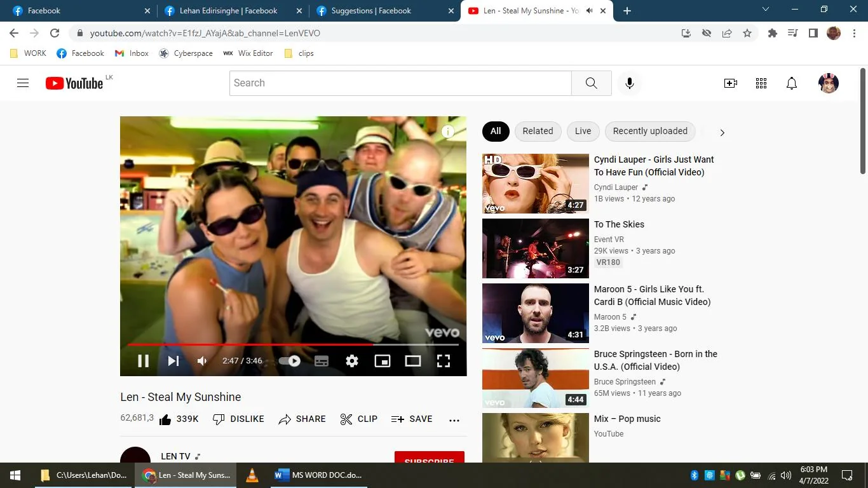The height and width of the screenshot is (488, 868).
Task: Open the YouTube apps grid
Action: [x=761, y=83]
